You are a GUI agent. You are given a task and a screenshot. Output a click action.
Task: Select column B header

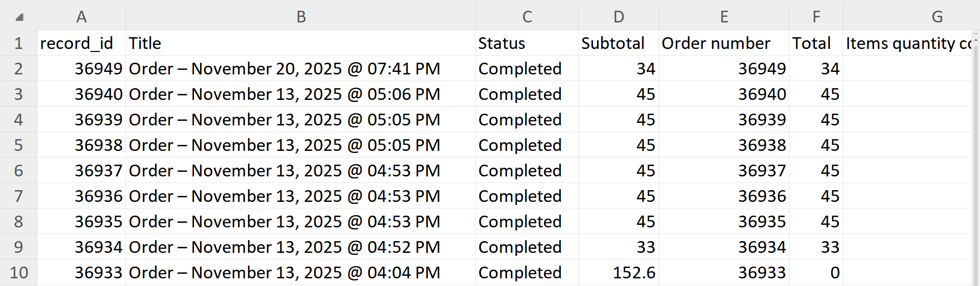point(301,17)
